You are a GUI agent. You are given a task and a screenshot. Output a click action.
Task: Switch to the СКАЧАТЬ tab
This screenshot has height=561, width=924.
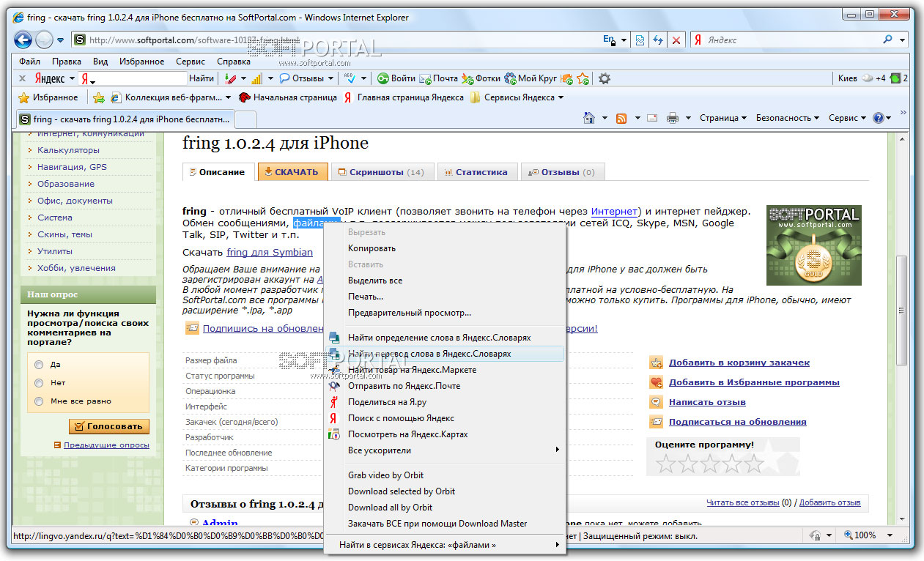292,172
